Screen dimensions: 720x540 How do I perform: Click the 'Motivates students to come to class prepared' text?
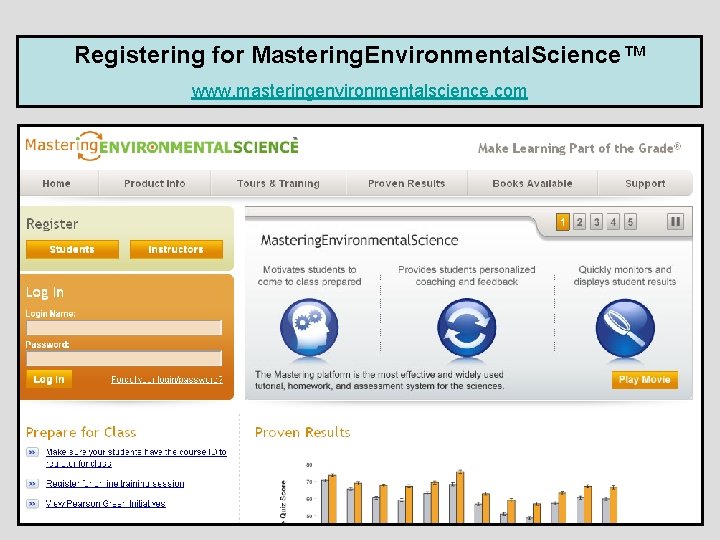[x=309, y=276]
